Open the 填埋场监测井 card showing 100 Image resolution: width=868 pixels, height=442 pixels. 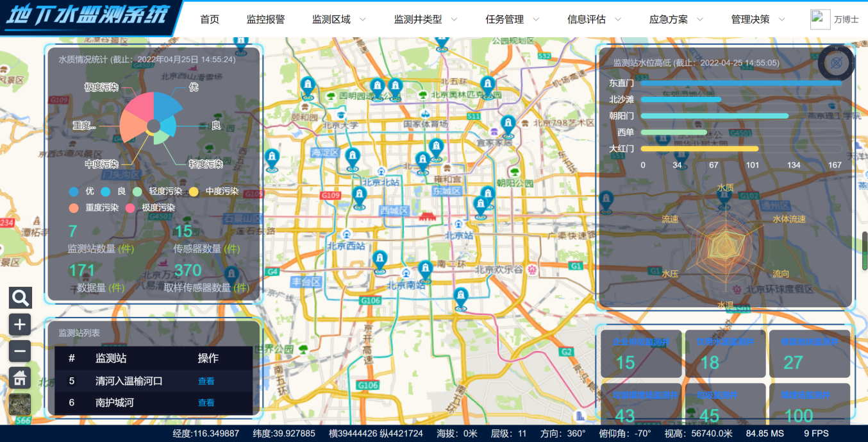tap(809, 404)
